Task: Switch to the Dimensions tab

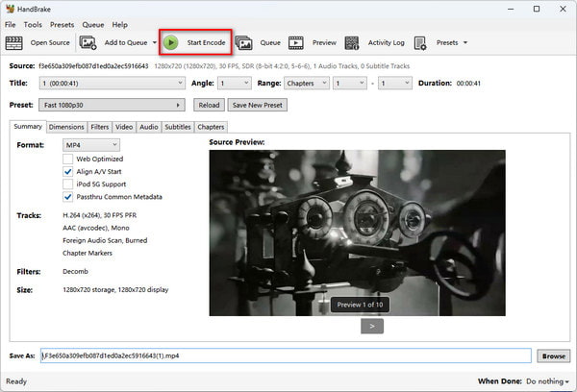Action: [x=66, y=127]
